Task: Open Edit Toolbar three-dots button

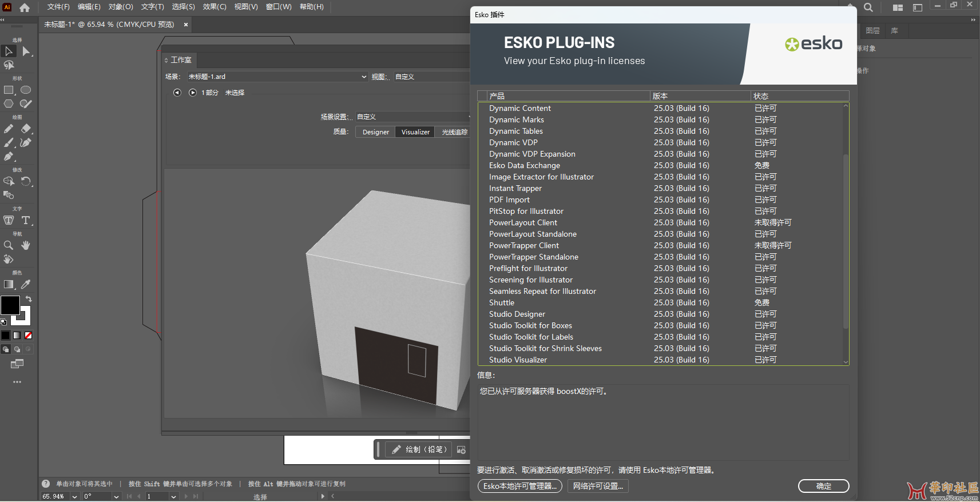Action: point(17,382)
